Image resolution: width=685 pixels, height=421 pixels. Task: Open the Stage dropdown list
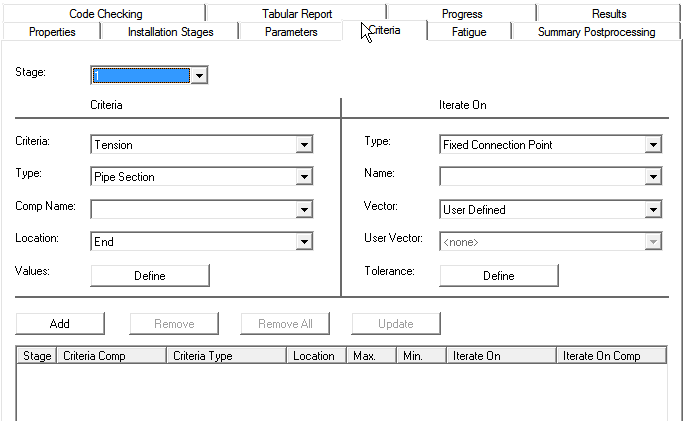199,75
